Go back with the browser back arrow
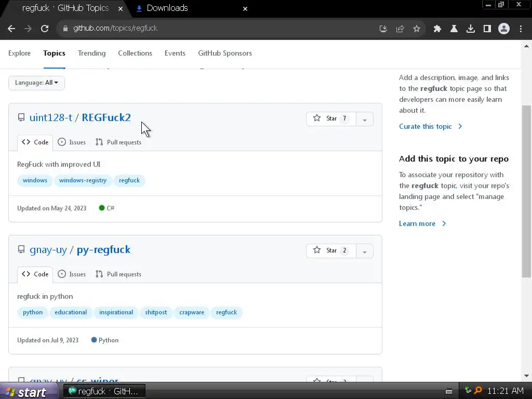Screen dimensions: 532x399 11,29
